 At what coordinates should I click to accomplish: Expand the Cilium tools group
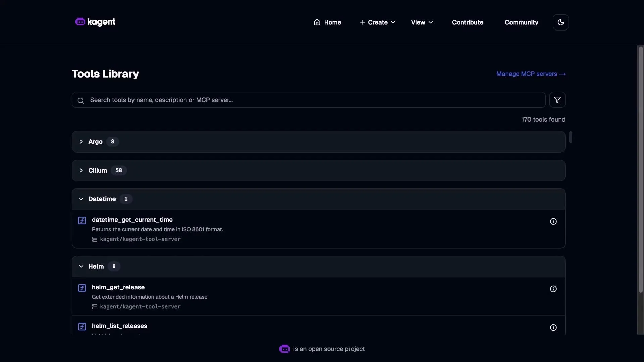[x=318, y=170]
